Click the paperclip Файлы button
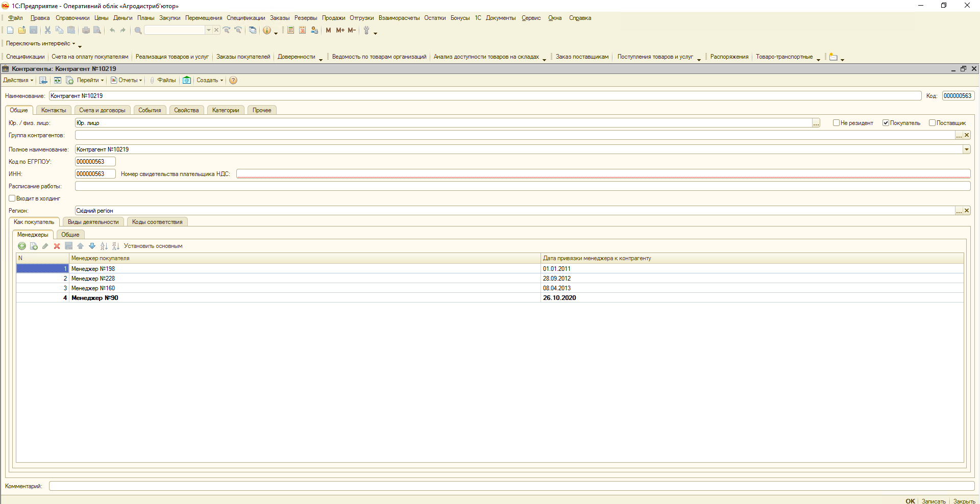Viewport: 980px width, 504px height. tap(163, 80)
